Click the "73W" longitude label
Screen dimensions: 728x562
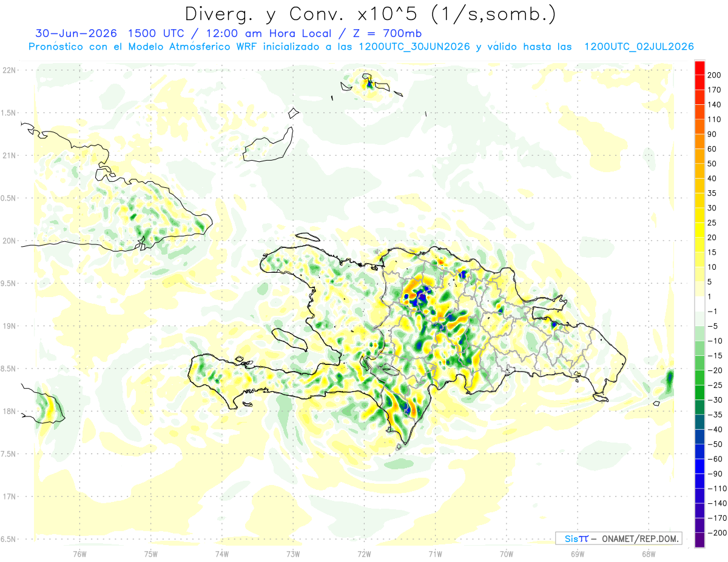click(x=293, y=554)
